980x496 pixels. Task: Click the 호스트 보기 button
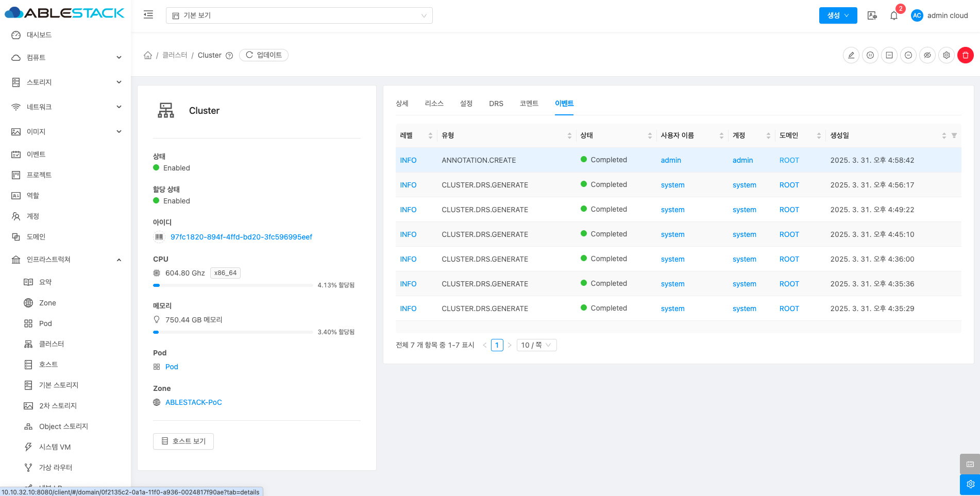pyautogui.click(x=183, y=441)
